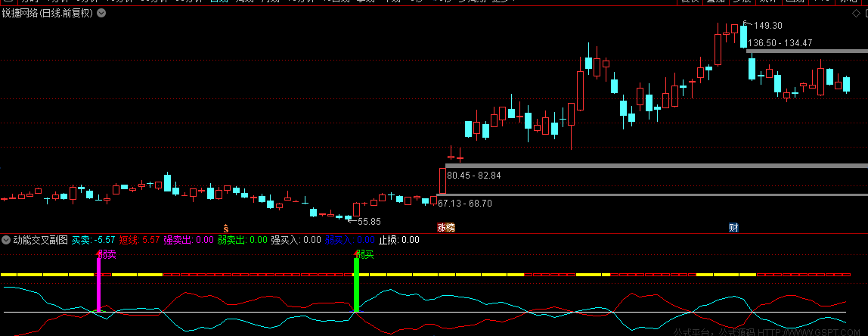The height and width of the screenshot is (336, 868).
Task: Click the 67.13 - 68.70 gap label
Action: click(465, 204)
